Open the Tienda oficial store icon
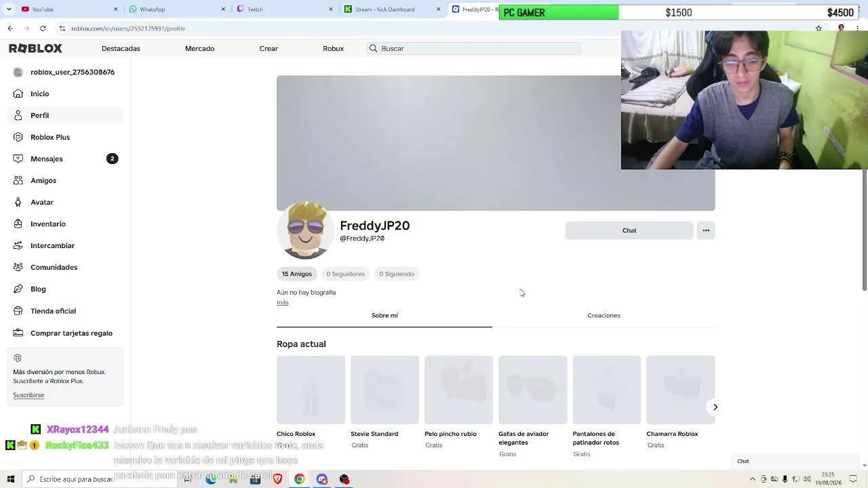The width and height of the screenshot is (868, 488). click(18, 311)
